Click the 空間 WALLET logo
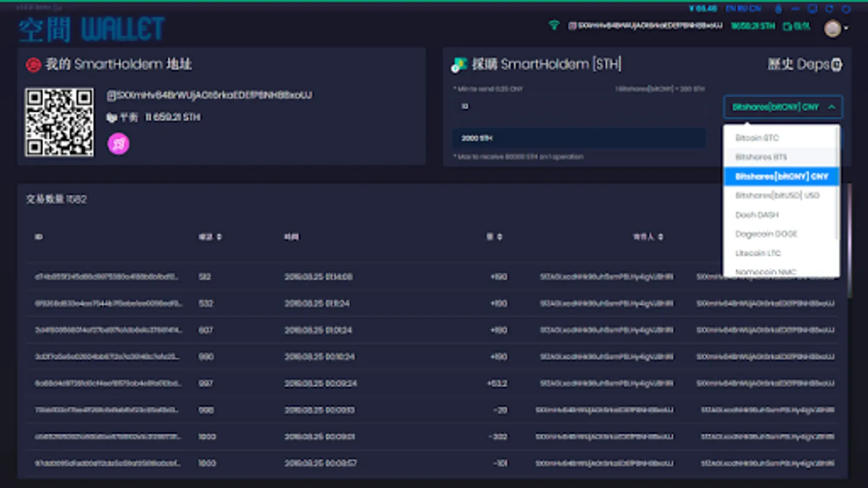The width and height of the screenshot is (868, 488). pos(91,29)
